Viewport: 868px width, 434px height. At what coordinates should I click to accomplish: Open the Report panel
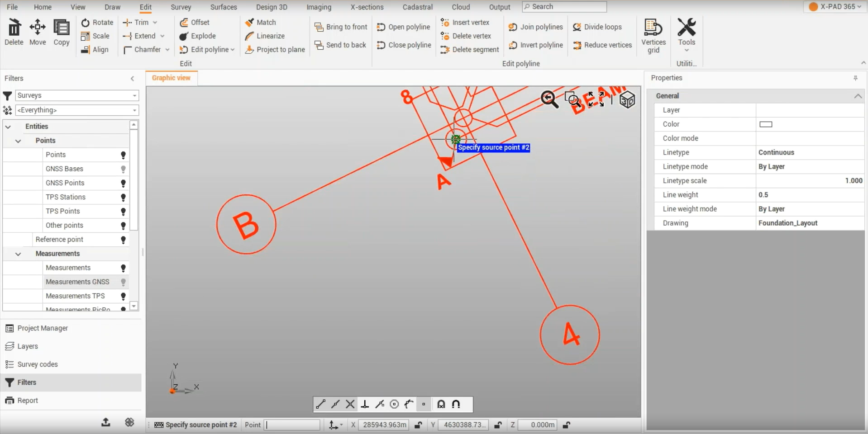coord(28,401)
